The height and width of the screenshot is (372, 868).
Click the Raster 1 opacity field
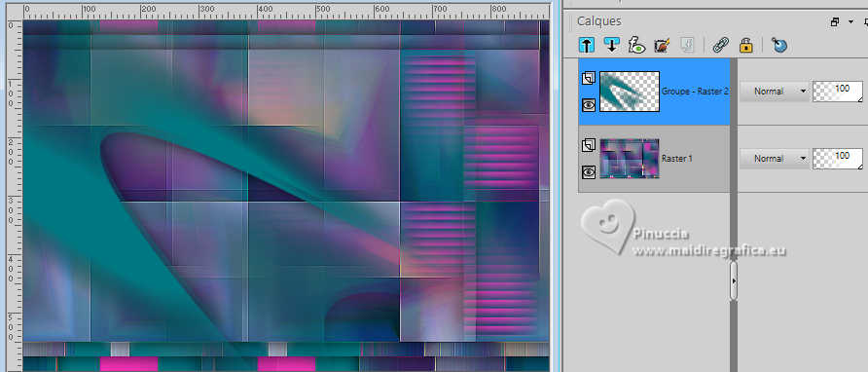838,159
